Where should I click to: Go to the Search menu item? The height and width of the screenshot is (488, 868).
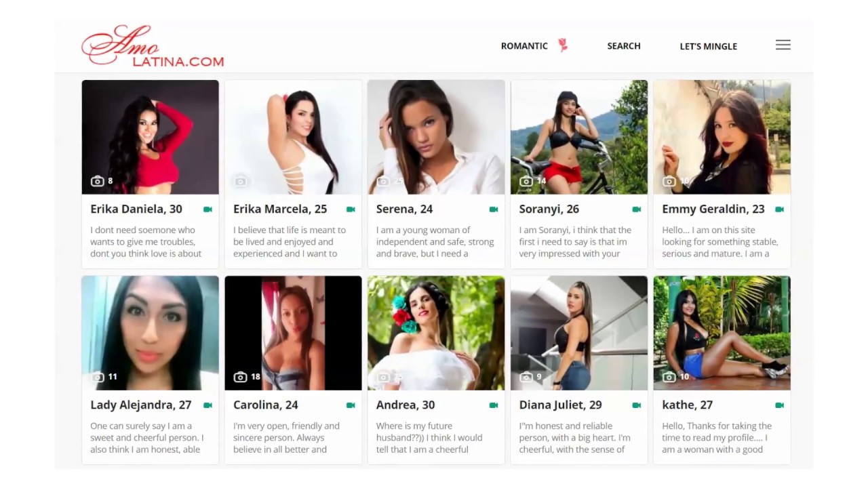pyautogui.click(x=624, y=46)
